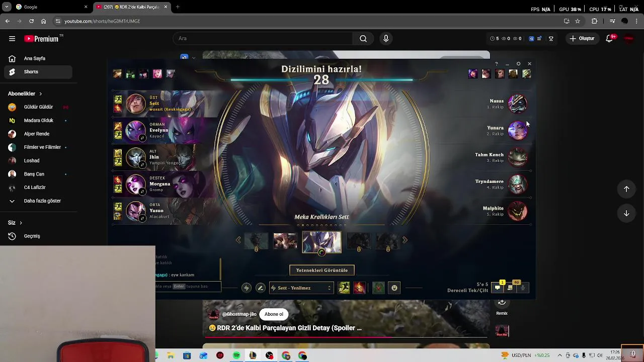This screenshot has height=362, width=644.
Task: Open the Sett - Yenilmez rune page dropdown
Action: coord(301,288)
